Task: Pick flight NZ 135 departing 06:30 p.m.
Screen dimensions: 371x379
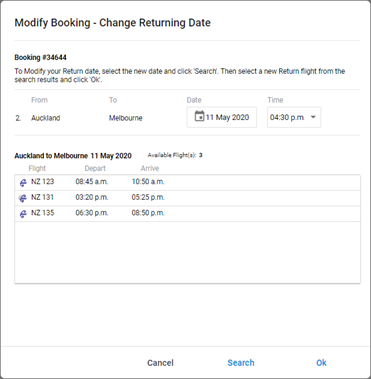Action: pos(187,214)
